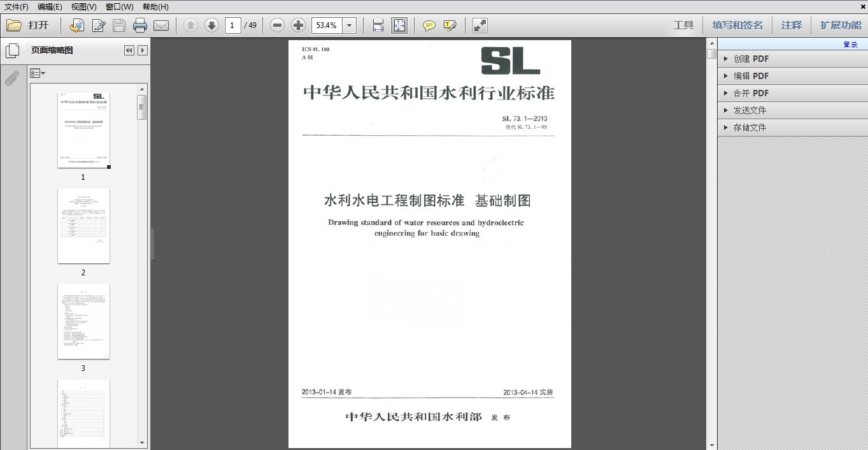The width and height of the screenshot is (868, 450).
Task: Click the fit width scrolling icon
Action: (378, 25)
